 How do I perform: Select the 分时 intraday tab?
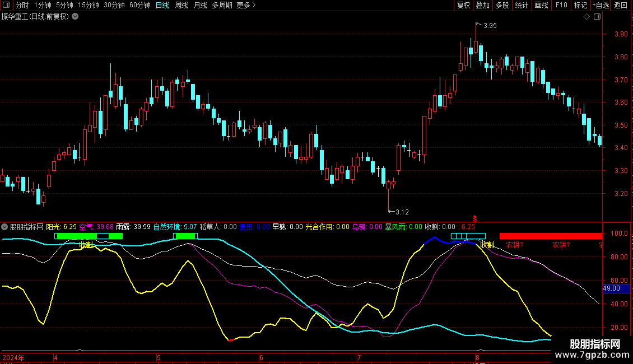point(22,5)
